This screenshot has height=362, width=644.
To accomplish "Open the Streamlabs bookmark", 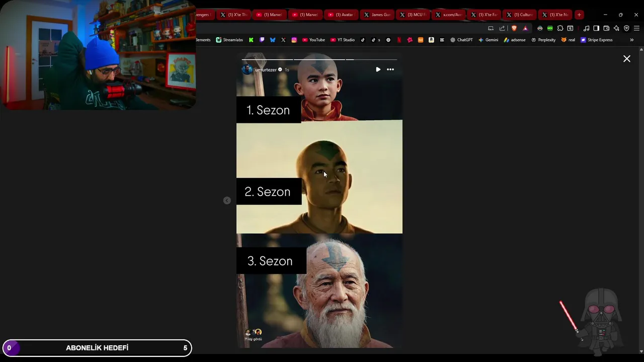I will point(229,40).
